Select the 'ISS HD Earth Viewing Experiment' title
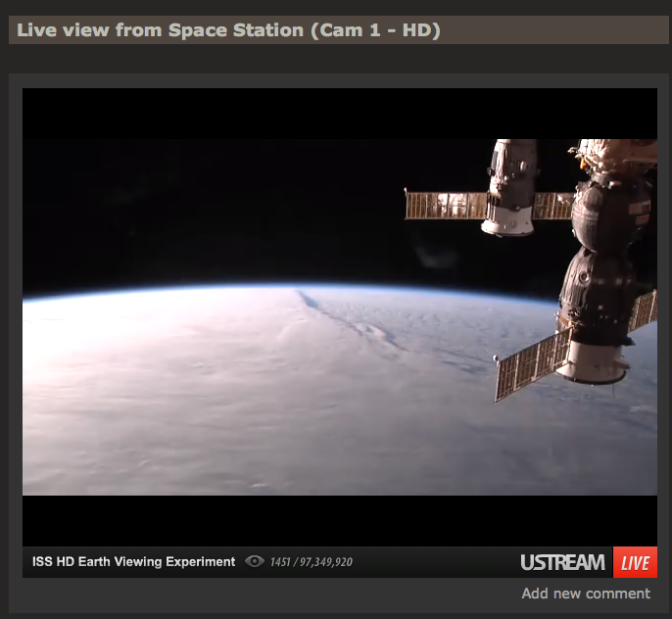672x619 pixels. click(x=133, y=561)
